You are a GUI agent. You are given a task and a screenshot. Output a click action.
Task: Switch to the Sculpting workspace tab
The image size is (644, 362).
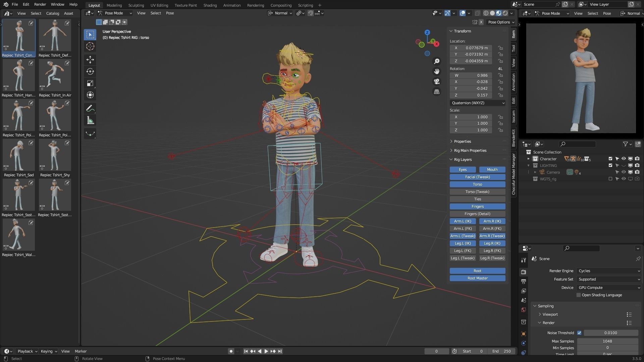pyautogui.click(x=136, y=5)
